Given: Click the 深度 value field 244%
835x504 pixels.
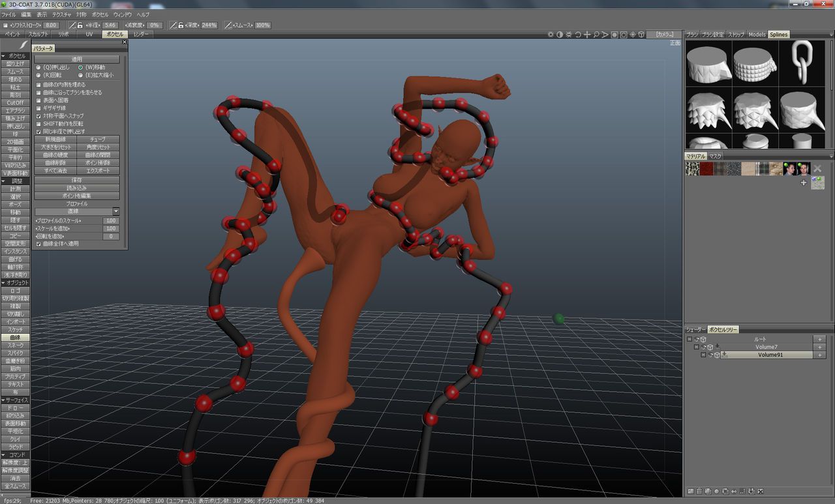Looking at the screenshot, I should tap(209, 25).
